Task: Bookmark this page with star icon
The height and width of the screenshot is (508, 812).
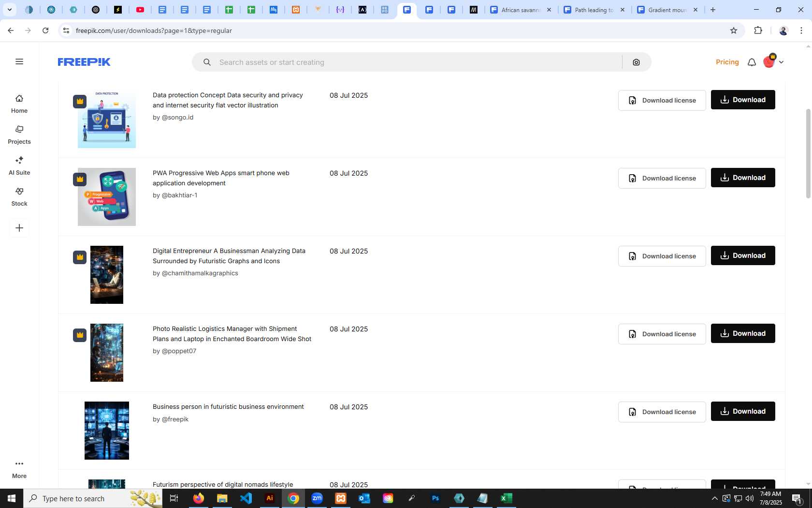Action: click(x=734, y=30)
